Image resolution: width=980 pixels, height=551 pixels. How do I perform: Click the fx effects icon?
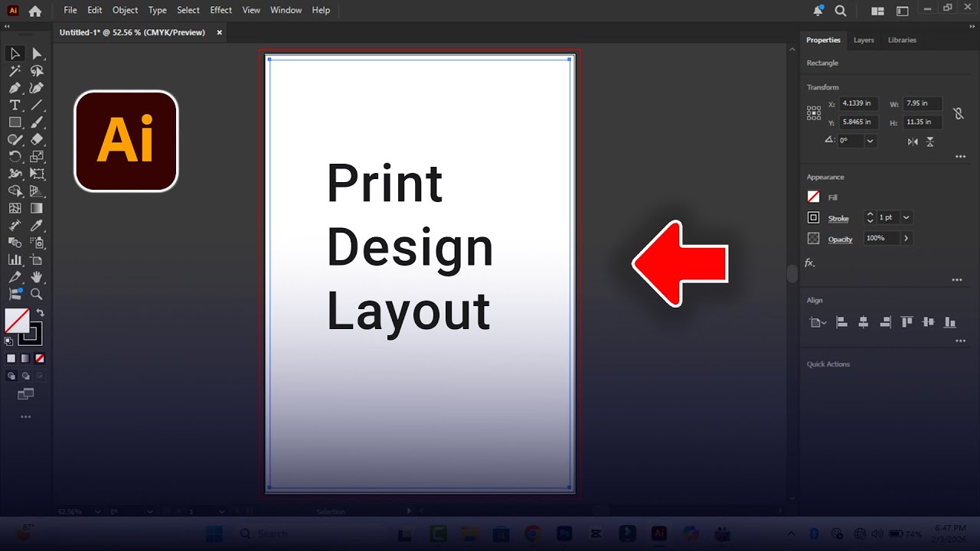[x=810, y=262]
